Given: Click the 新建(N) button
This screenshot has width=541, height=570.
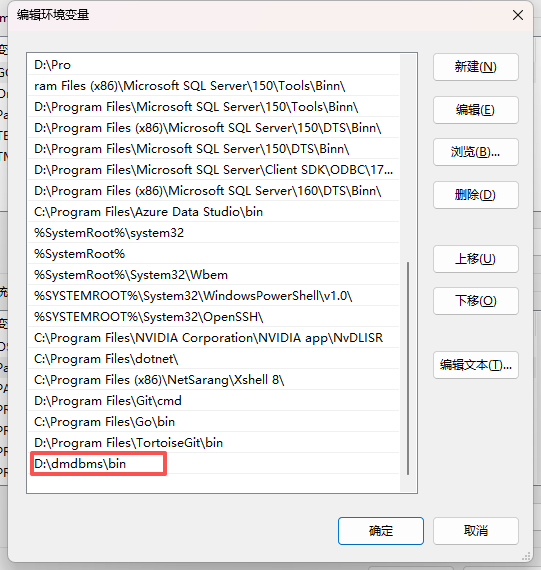Looking at the screenshot, I should coord(476,67).
